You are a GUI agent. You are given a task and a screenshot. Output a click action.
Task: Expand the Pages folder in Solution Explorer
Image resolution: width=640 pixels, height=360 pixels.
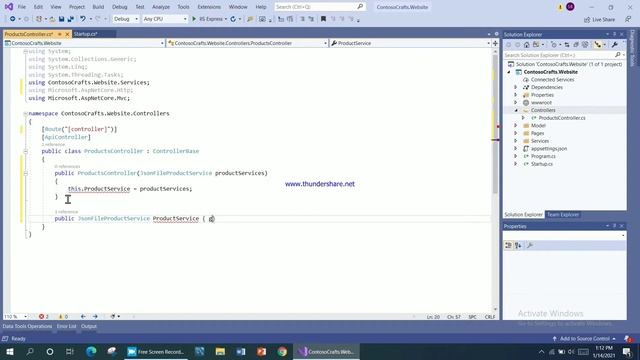(x=516, y=133)
